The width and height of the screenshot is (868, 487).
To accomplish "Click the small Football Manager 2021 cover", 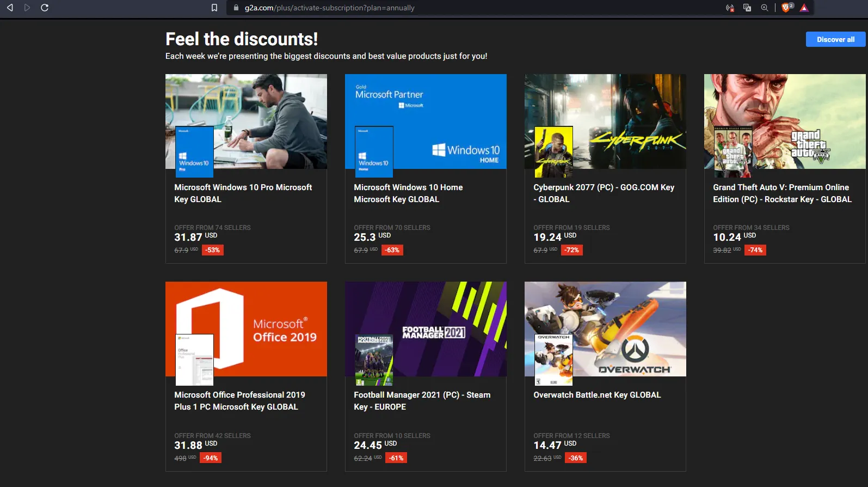I will [x=374, y=360].
